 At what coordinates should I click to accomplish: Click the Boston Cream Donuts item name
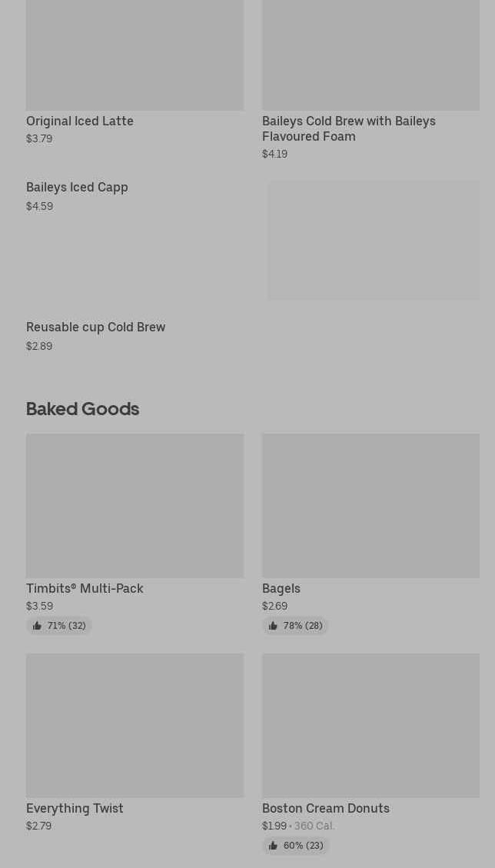point(326,808)
